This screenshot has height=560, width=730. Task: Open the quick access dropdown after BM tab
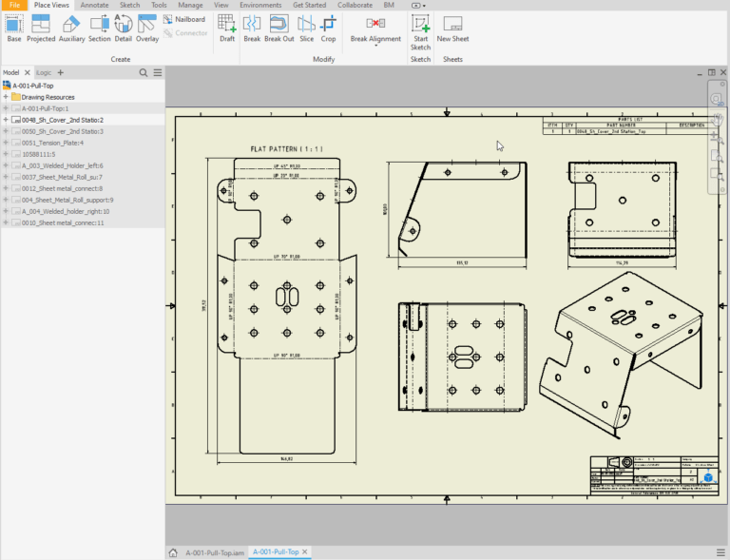tap(418, 6)
